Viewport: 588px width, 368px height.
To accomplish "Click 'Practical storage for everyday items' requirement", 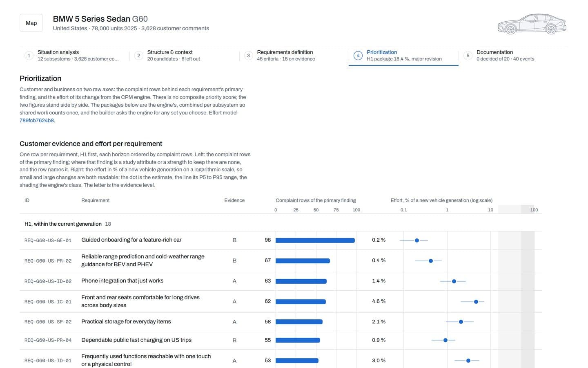I will (x=126, y=322).
